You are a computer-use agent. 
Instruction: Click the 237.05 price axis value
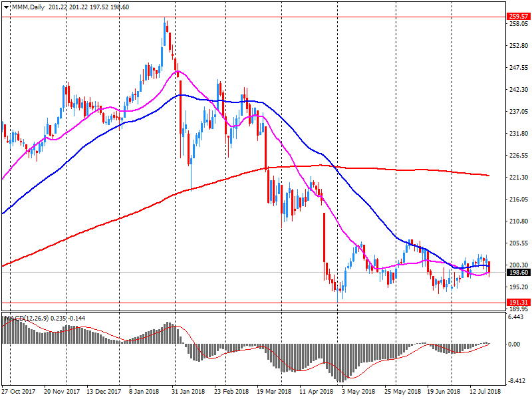(x=519, y=112)
